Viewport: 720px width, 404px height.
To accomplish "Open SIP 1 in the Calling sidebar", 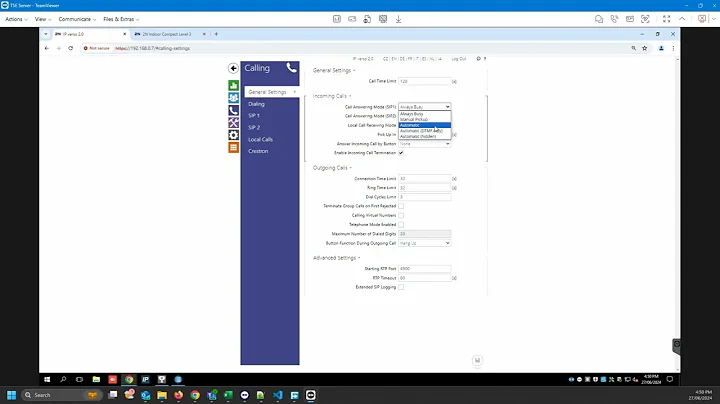I will (x=254, y=115).
